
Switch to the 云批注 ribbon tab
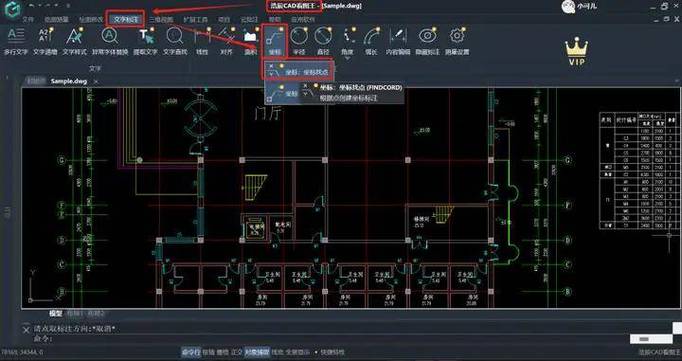(249, 20)
